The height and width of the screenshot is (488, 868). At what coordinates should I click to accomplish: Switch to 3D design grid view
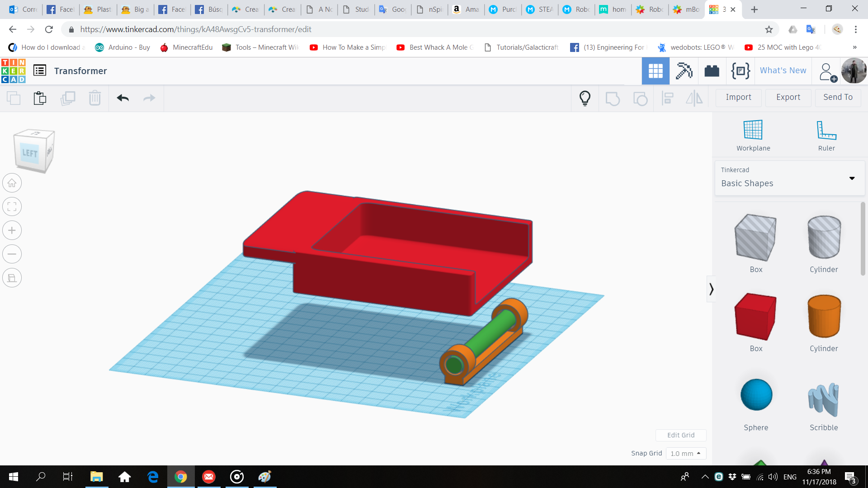pos(655,71)
